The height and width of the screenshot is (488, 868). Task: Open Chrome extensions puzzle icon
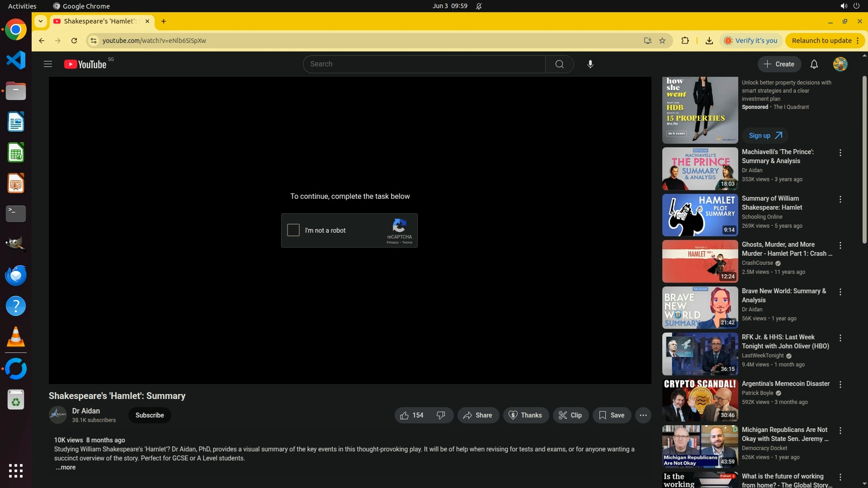pyautogui.click(x=685, y=41)
